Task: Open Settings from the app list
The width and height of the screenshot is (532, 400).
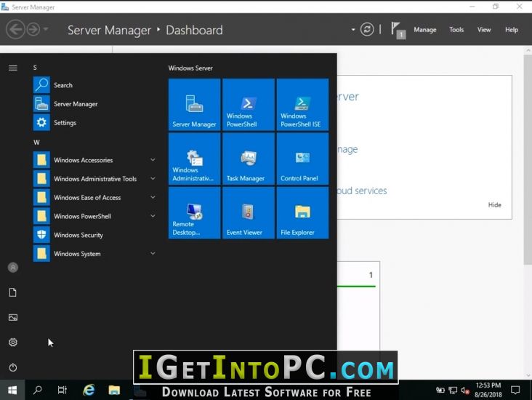Action: (94, 122)
